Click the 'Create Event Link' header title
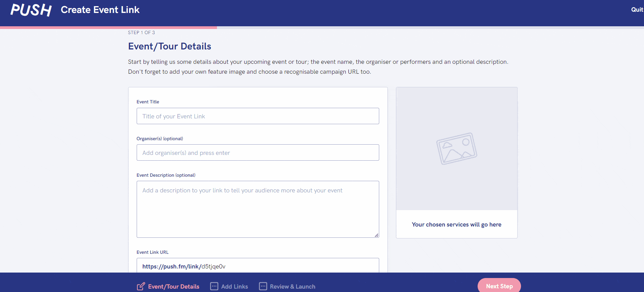This screenshot has height=292, width=644. click(x=100, y=10)
